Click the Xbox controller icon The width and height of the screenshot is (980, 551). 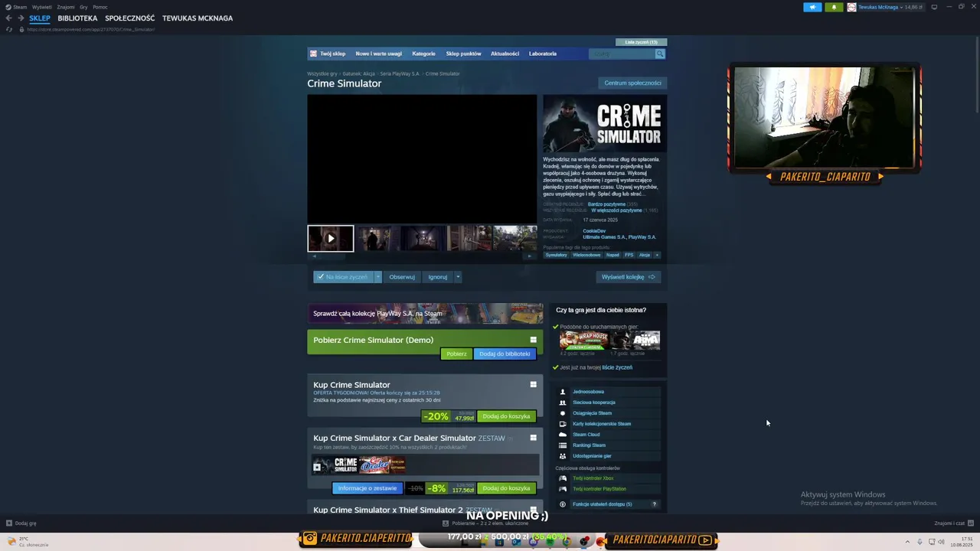(x=563, y=478)
